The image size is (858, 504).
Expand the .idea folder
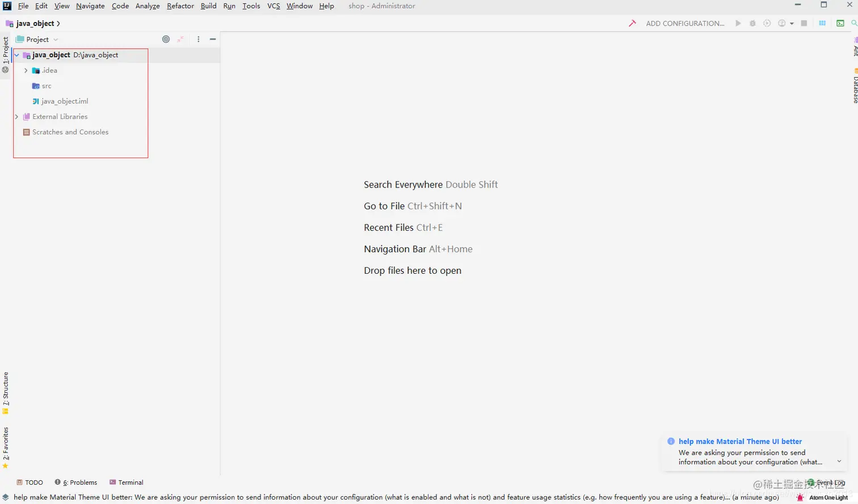pos(26,70)
